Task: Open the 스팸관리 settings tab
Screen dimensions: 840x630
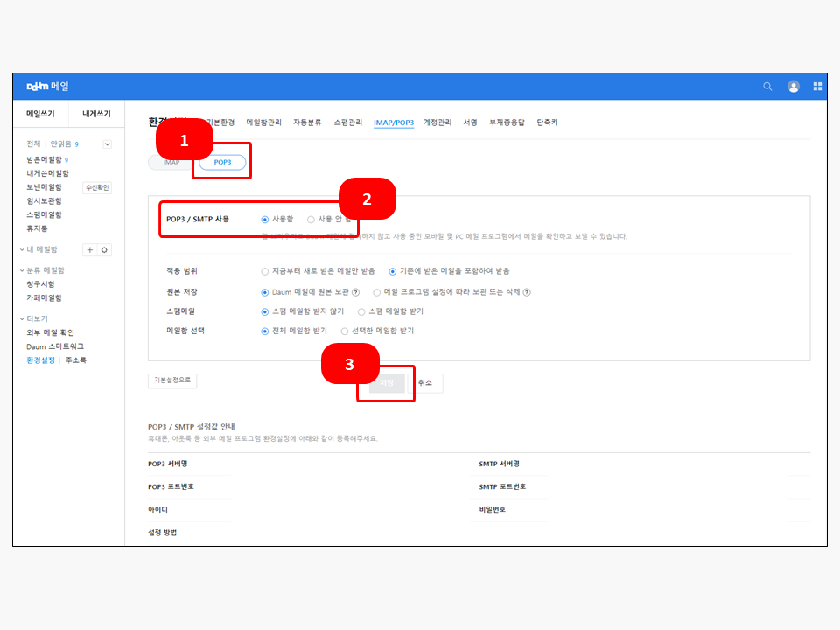Action: tap(348, 122)
